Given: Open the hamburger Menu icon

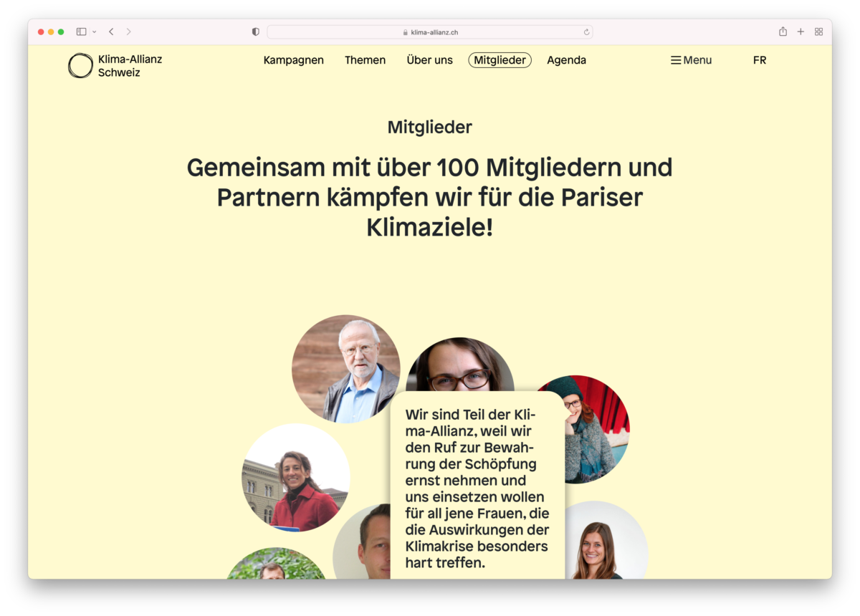Looking at the screenshot, I should click(675, 60).
